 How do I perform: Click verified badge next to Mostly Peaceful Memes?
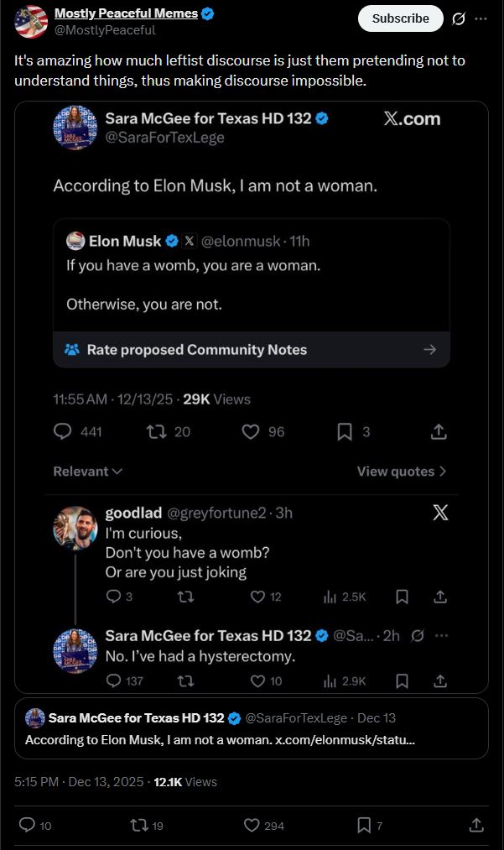point(208,13)
